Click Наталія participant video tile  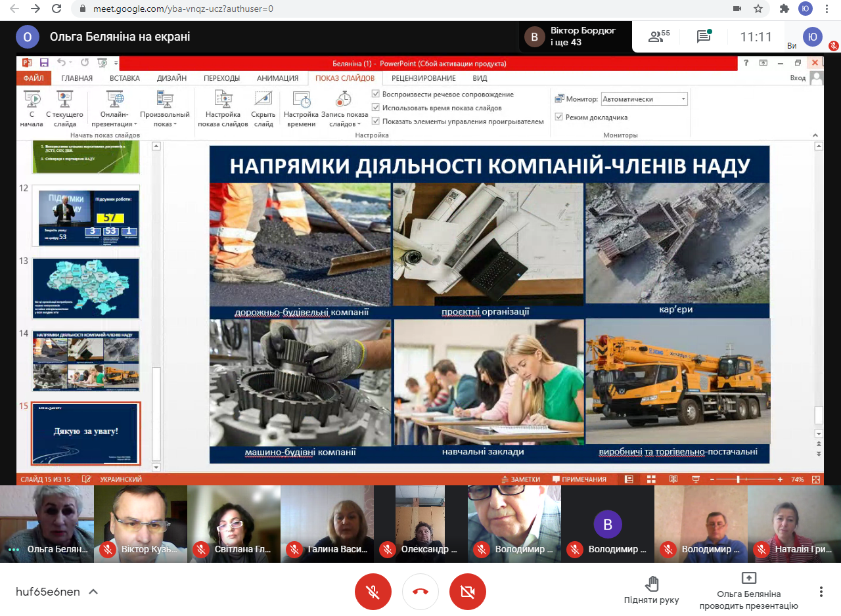[x=794, y=523]
